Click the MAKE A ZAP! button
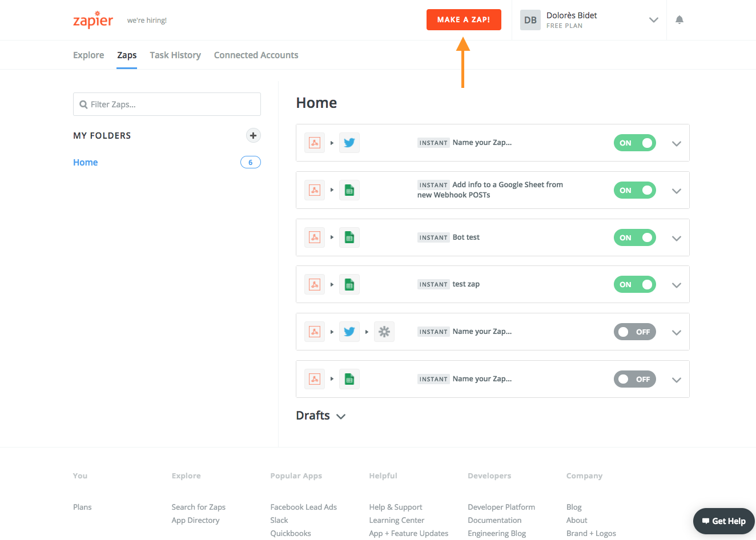756x540 pixels. coord(464,19)
